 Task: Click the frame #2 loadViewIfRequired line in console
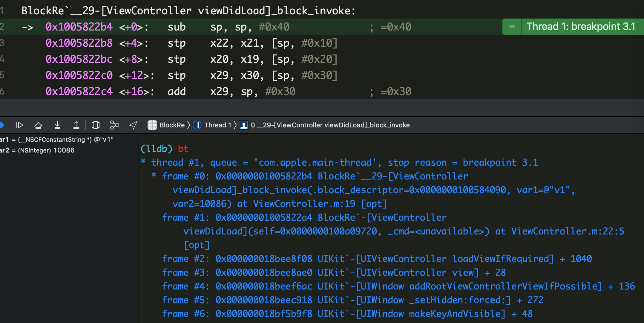click(x=376, y=259)
